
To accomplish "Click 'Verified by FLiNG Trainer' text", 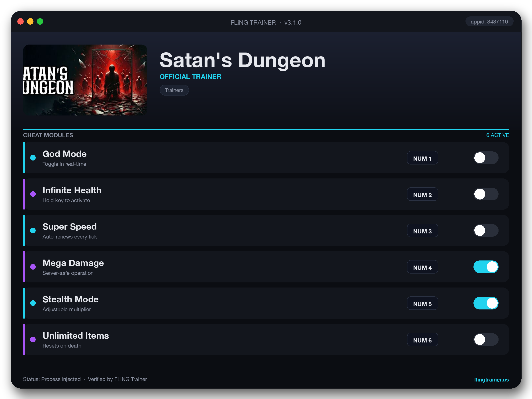I will point(117,379).
